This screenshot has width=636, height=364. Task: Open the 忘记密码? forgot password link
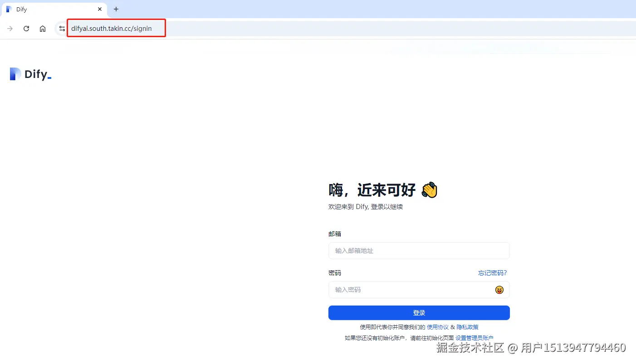click(x=493, y=273)
